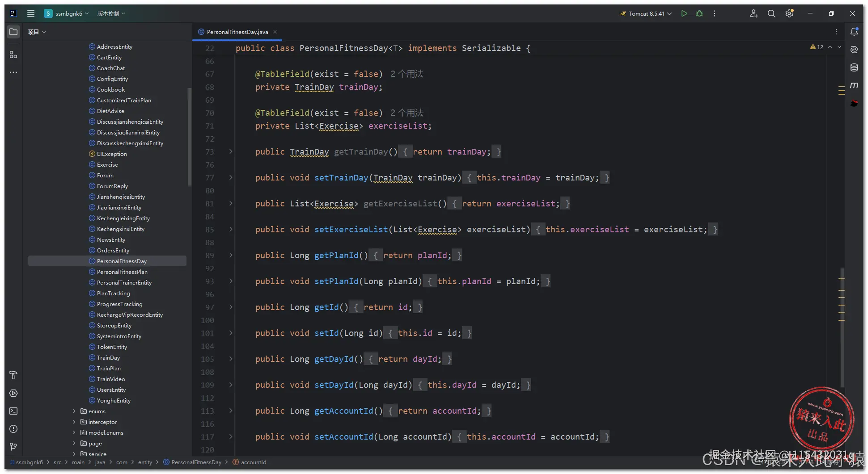Select TokenEntity class in project tree
This screenshot has height=474, width=868.
[x=112, y=347]
